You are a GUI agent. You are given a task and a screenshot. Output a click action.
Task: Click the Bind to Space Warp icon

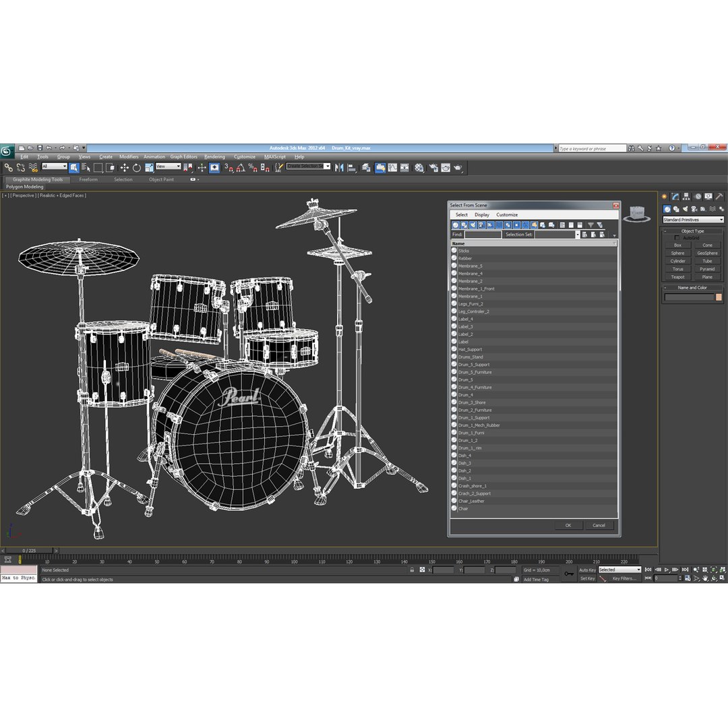point(33,168)
